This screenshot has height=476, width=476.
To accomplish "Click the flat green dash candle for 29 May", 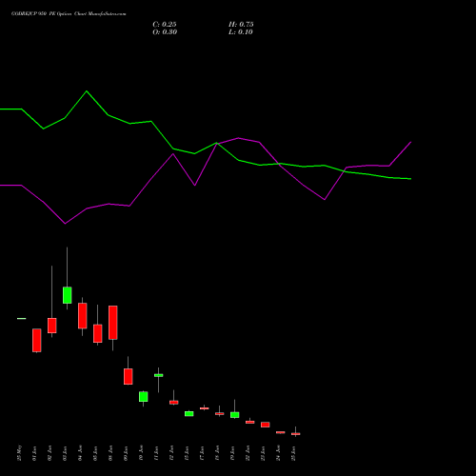I will tap(22, 318).
